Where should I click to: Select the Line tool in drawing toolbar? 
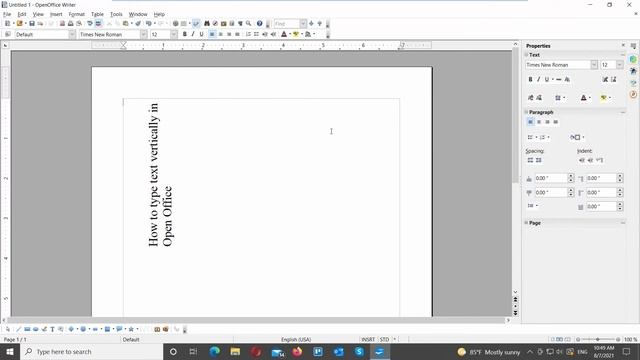tap(18, 329)
